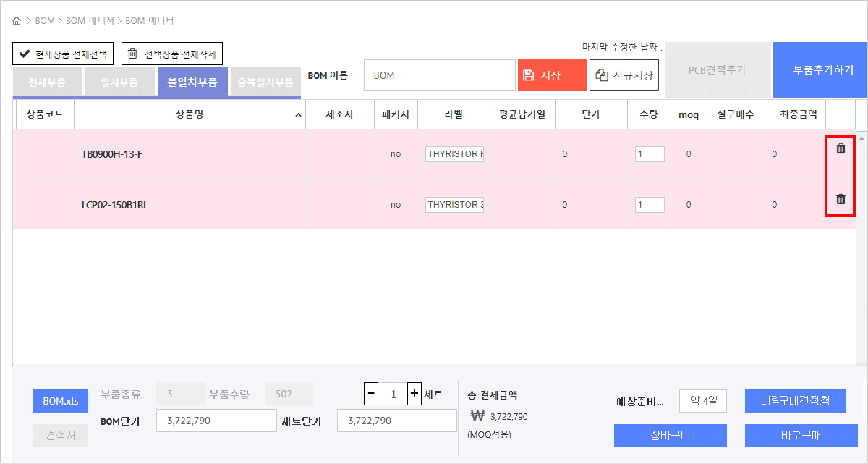The height and width of the screenshot is (464, 868).
Task: Click 선택상품 전체삭제 delete selected button
Action: pos(172,54)
